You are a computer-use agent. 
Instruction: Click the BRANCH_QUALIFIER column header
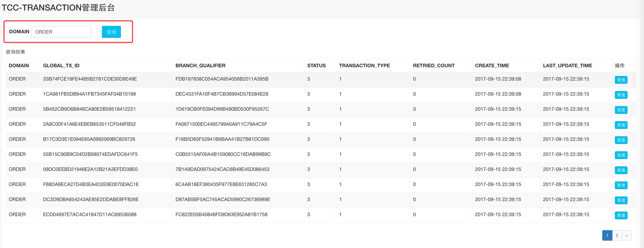(200, 66)
